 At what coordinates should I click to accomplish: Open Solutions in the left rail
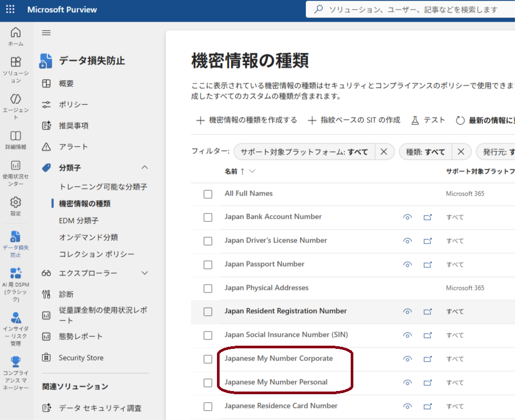(16, 70)
